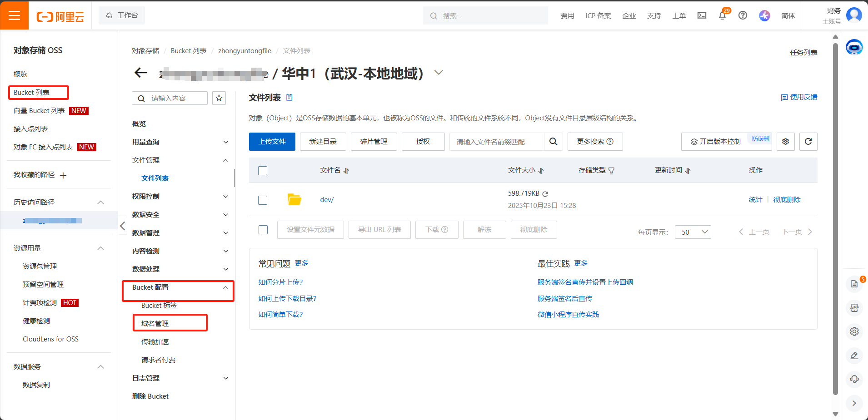868x420 pixels.
Task: Expand the 权限控制 section
Action: tap(145, 196)
